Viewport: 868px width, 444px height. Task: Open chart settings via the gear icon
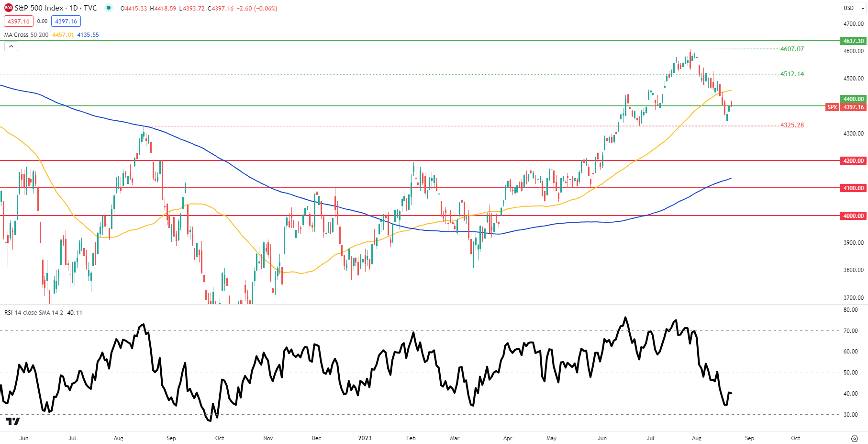pyautogui.click(x=854, y=438)
